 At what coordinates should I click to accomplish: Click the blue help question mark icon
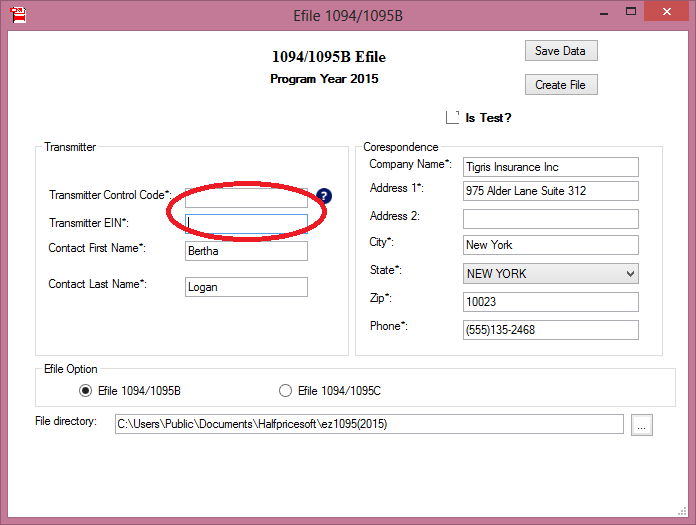pyautogui.click(x=324, y=196)
